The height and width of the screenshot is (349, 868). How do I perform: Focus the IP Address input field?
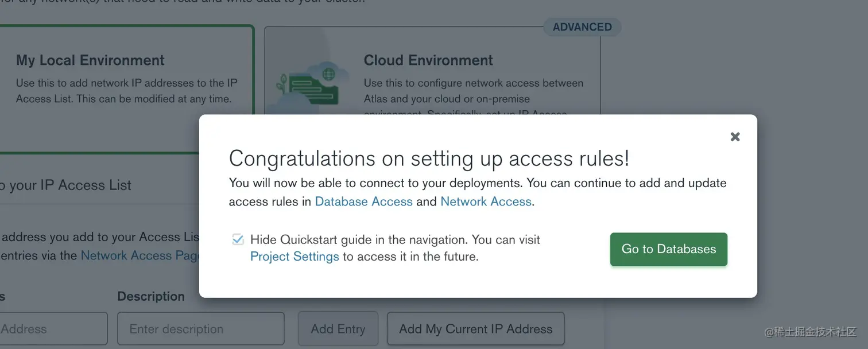53,329
